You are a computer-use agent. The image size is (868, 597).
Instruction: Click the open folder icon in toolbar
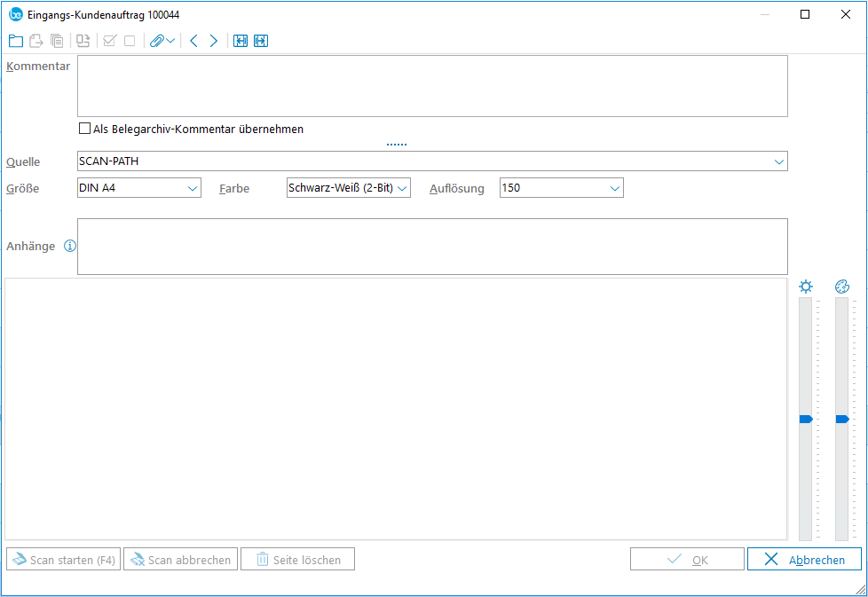(x=15, y=41)
